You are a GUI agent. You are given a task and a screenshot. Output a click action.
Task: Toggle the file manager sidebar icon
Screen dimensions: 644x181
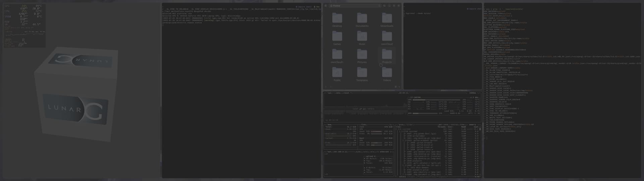326,6
